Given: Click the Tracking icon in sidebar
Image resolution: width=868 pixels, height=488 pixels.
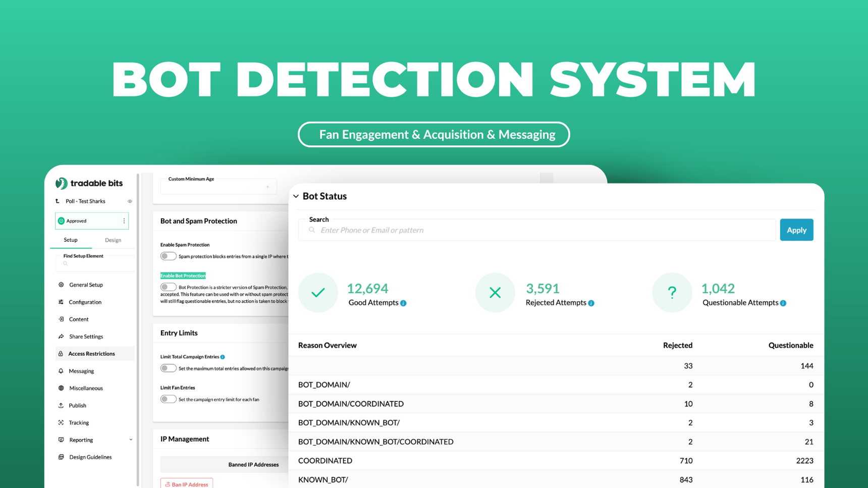Looking at the screenshot, I should tap(61, 423).
